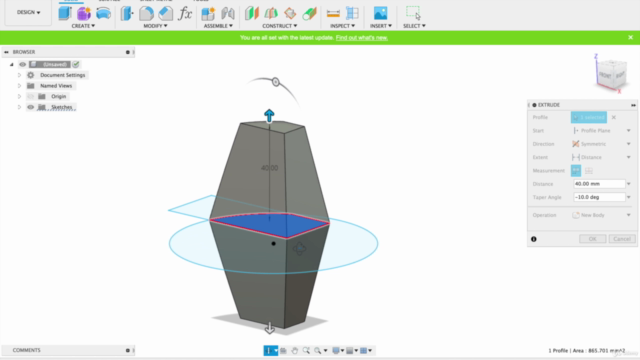Screen dimensions: 640x360
Task: Open the SELECT menu
Action: point(414,26)
